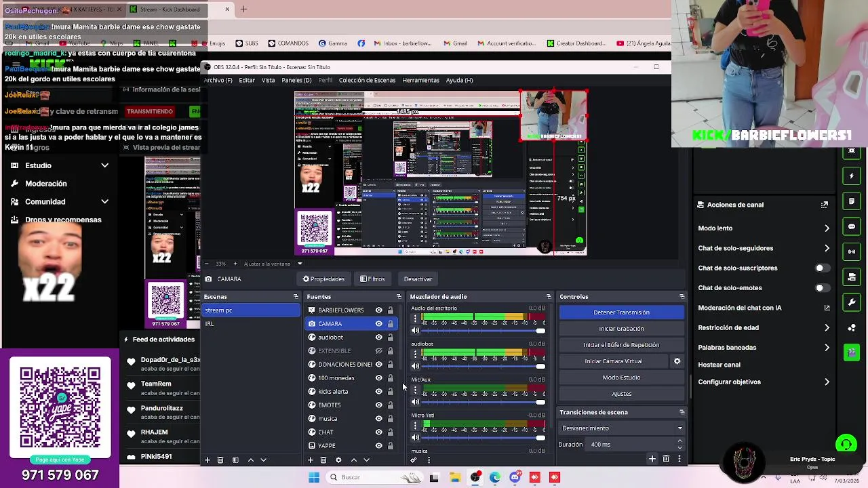Open Editar menu in OBS
The image size is (868, 488).
click(x=247, y=80)
